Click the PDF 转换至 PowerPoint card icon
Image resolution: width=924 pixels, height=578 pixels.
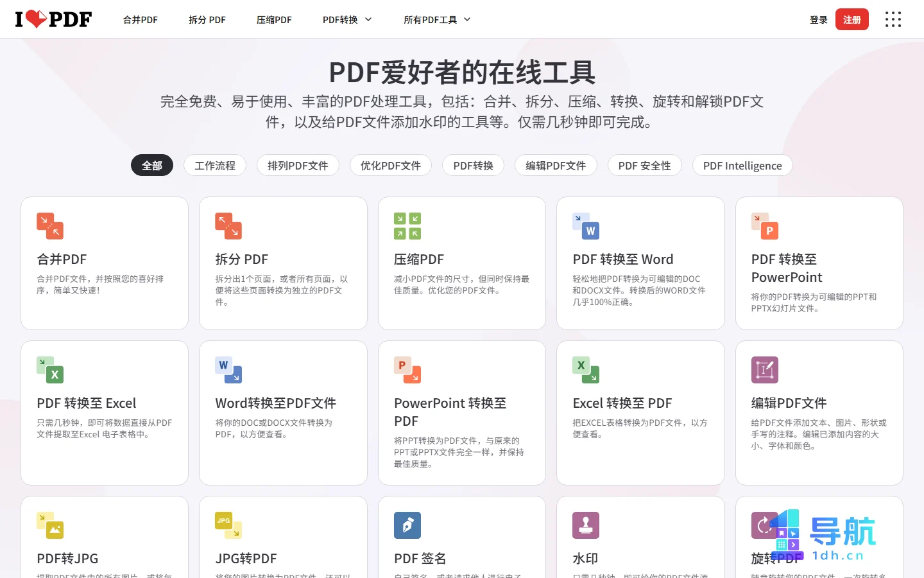pos(765,226)
